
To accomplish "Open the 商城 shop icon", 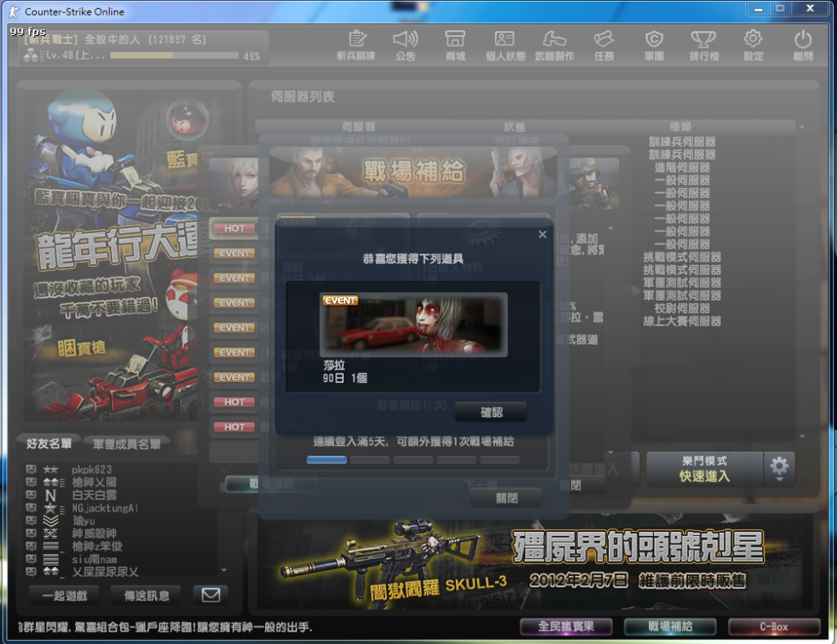I will (x=455, y=45).
